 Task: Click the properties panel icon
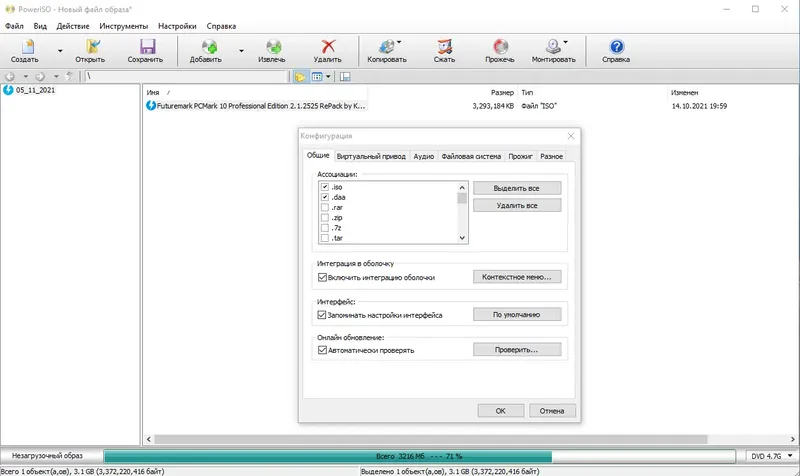[345, 77]
